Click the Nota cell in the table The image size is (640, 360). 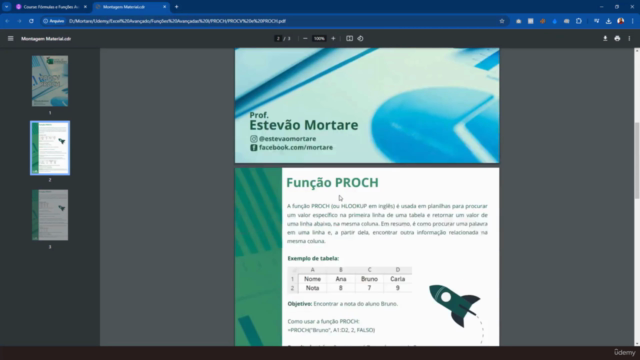pos(312,288)
